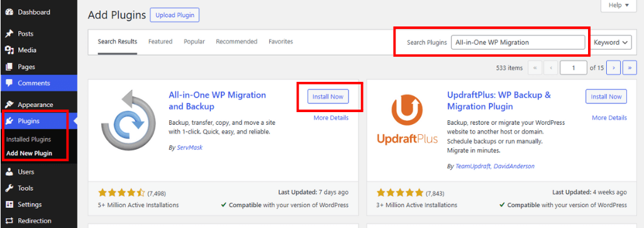The image size is (644, 228).
Task: Click 'Last Updated: 4 weeks ago' text
Action: [x=589, y=192]
